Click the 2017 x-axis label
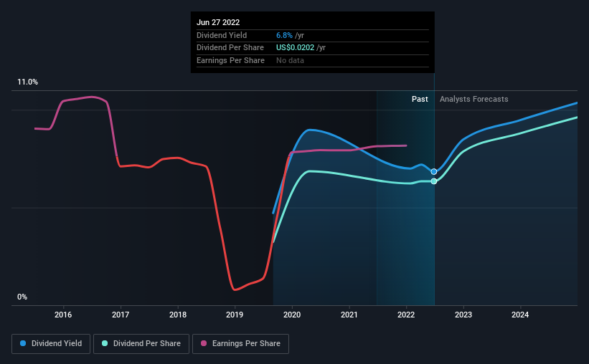The image size is (589, 364). (121, 315)
